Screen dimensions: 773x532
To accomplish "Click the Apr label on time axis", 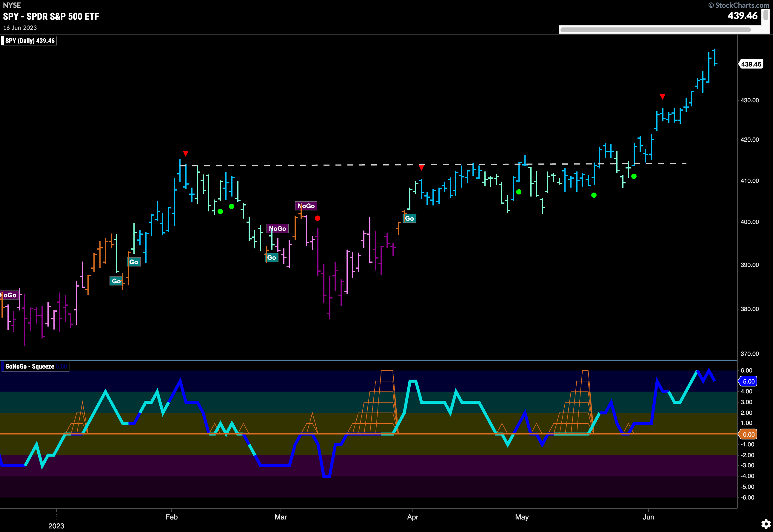I will (x=413, y=517).
